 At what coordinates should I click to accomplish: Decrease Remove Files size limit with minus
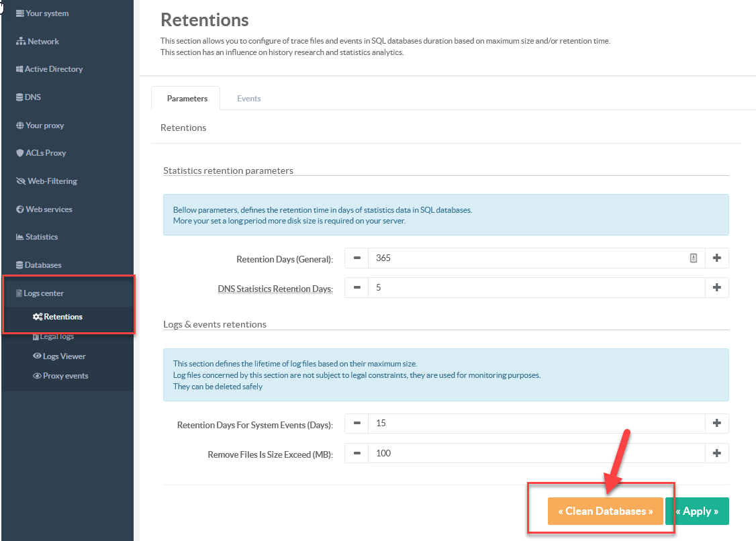(357, 453)
